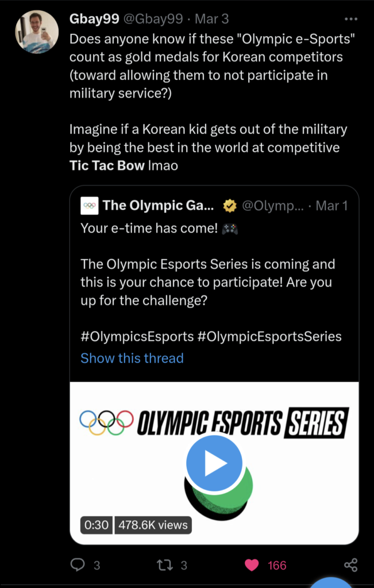Click the 478.6K views label on video
374x588 pixels.
pyautogui.click(x=153, y=525)
